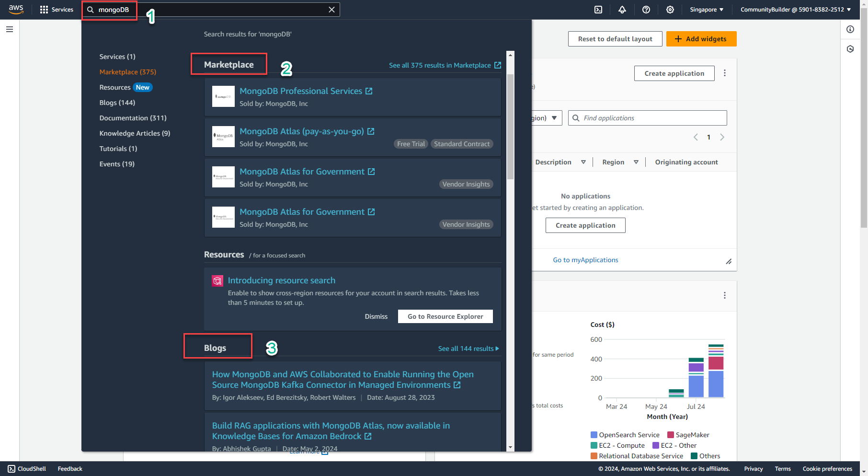Screen dimensions: 868x476
Task: Select Documentation (311) search category
Action: pos(133,118)
